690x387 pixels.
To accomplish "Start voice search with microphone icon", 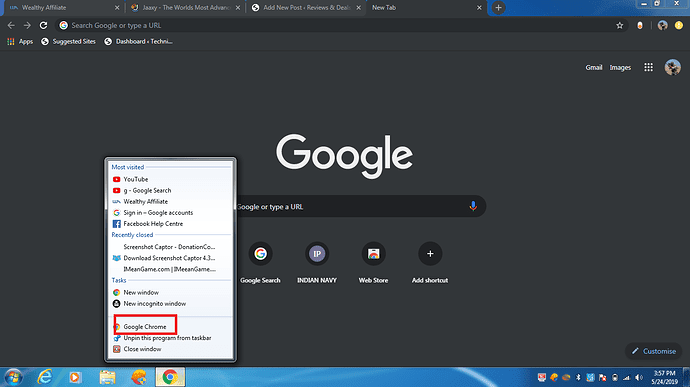I will [473, 206].
